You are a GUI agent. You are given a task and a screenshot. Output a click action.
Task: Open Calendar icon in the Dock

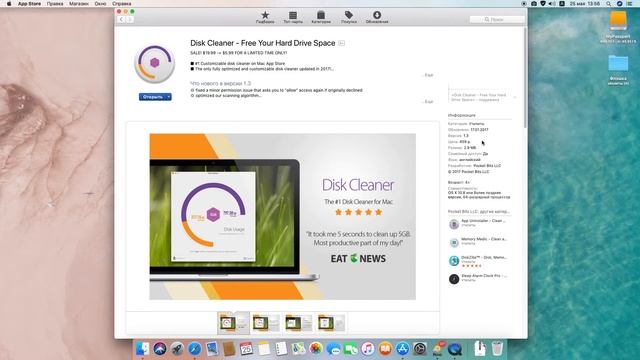[247, 349]
